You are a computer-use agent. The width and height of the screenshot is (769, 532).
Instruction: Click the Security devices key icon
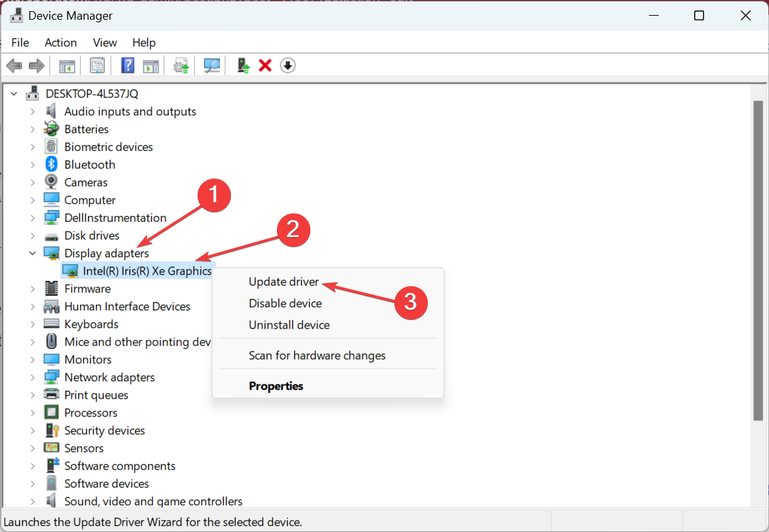pos(51,430)
